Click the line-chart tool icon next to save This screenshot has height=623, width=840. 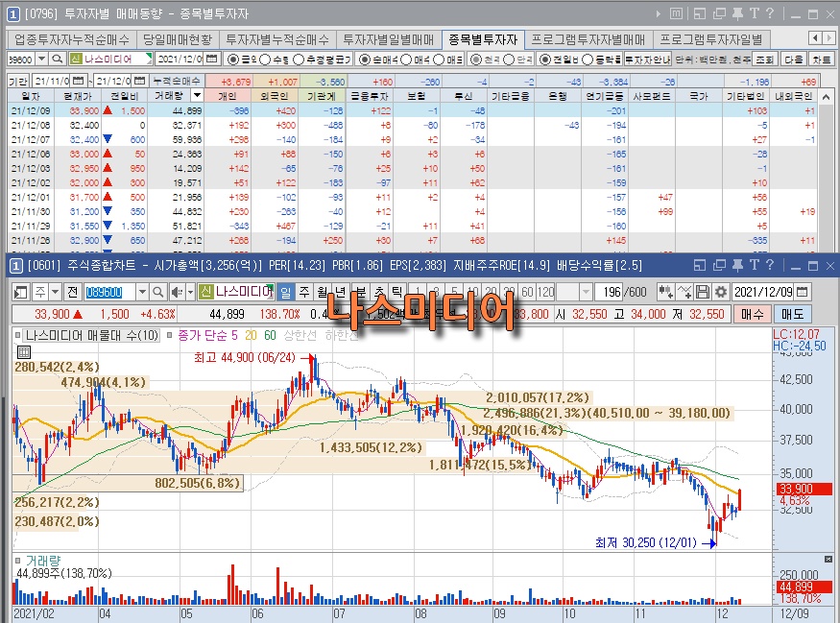684,292
